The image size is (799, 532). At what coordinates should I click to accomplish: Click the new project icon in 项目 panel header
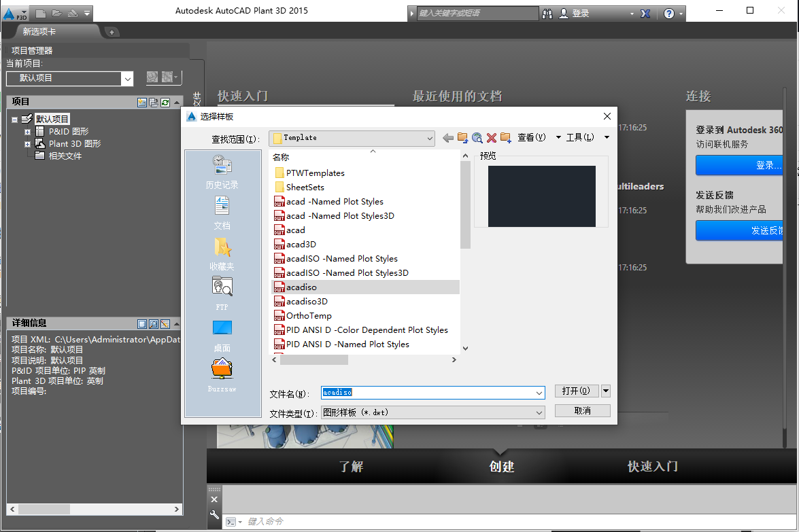pos(141,102)
